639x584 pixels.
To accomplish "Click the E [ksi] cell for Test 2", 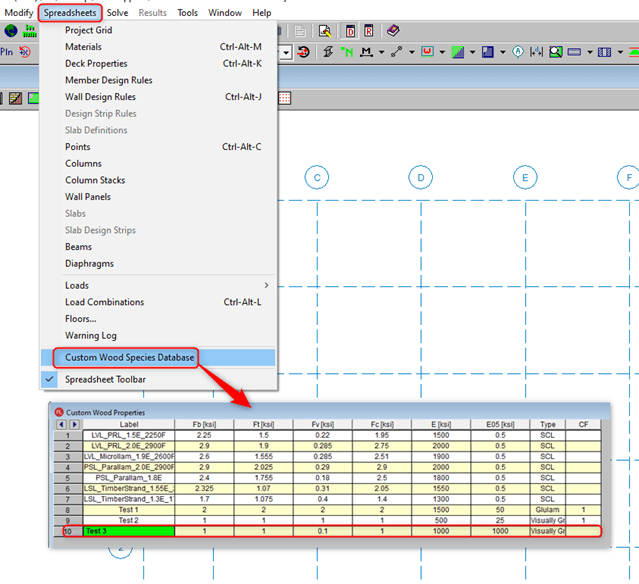I will pos(443,520).
